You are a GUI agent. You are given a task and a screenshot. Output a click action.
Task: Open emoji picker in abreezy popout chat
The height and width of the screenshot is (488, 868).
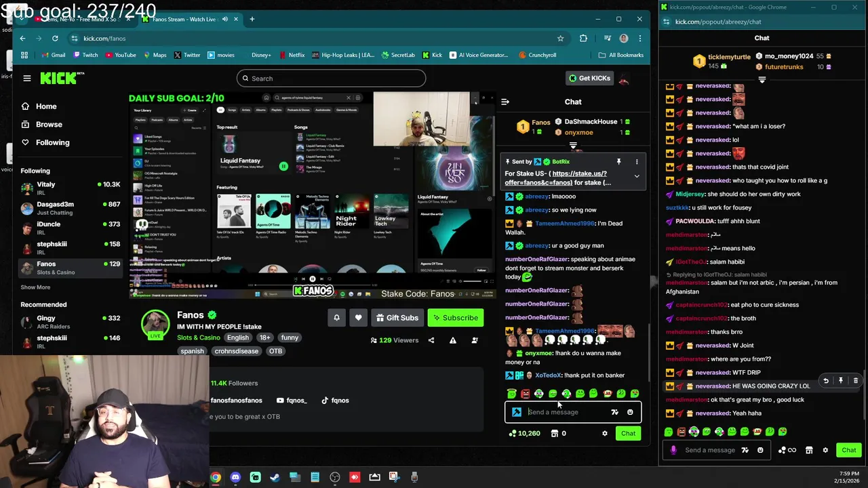[x=760, y=450]
